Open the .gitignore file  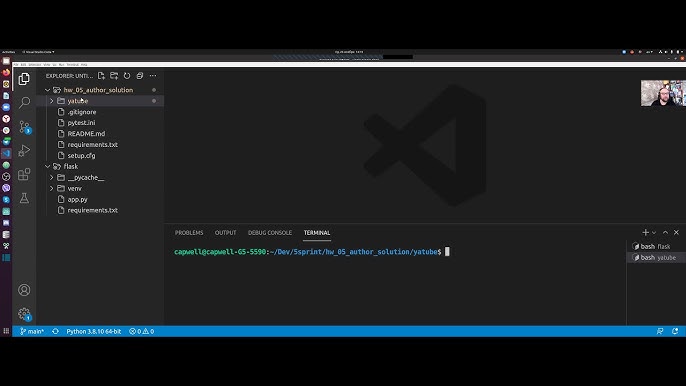tap(82, 112)
